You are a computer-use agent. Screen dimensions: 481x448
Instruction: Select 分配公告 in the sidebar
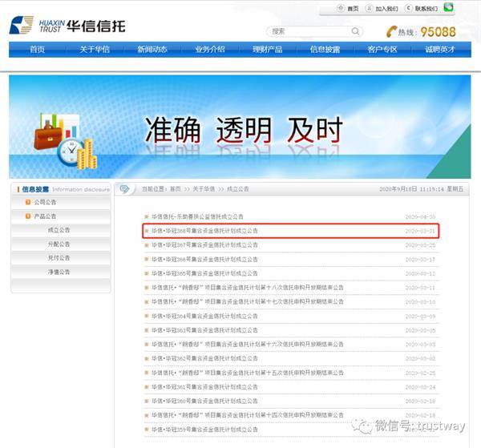[x=59, y=244]
